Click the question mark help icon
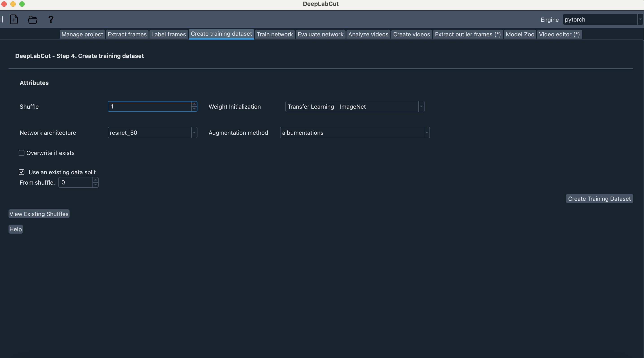 [x=51, y=19]
